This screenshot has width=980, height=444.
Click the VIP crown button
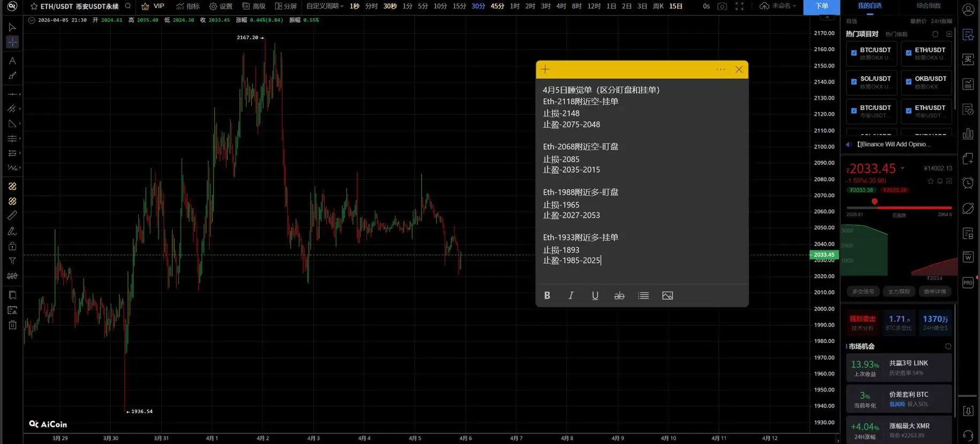point(153,6)
